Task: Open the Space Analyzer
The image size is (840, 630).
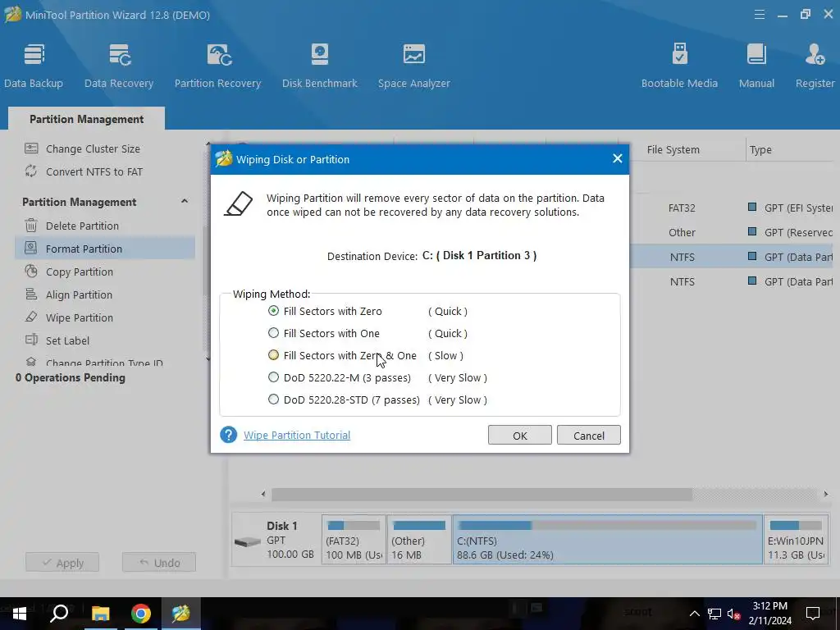Action: tap(413, 66)
